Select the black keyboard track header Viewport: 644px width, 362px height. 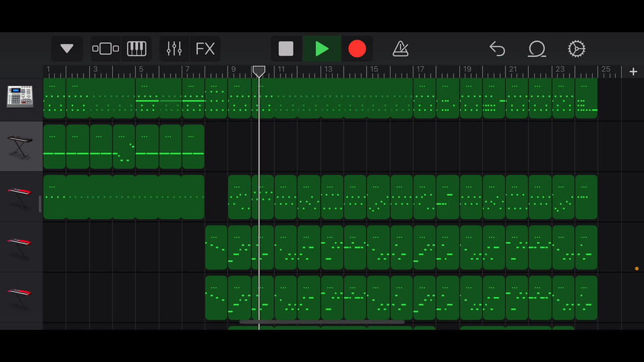click(x=20, y=146)
